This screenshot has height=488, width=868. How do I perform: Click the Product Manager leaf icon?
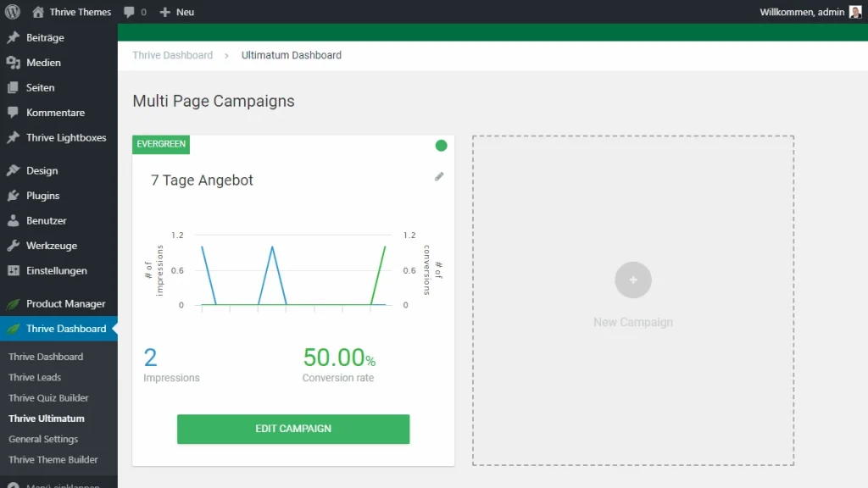[13, 304]
